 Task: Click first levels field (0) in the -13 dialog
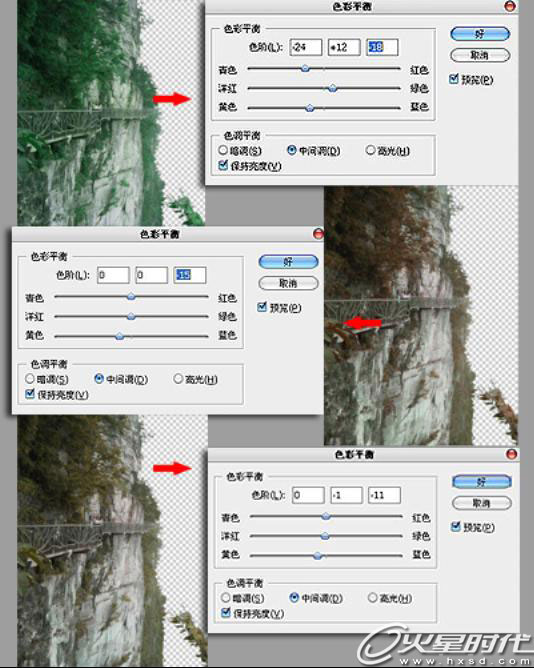pyautogui.click(x=113, y=275)
